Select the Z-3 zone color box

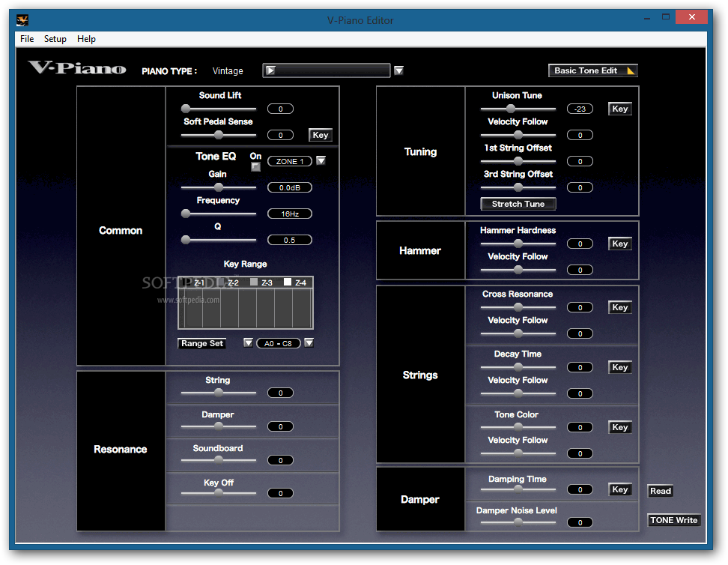254,282
